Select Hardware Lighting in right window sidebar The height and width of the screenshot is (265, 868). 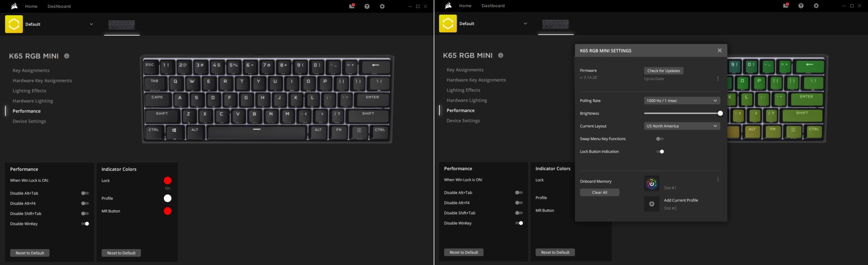[x=467, y=100]
